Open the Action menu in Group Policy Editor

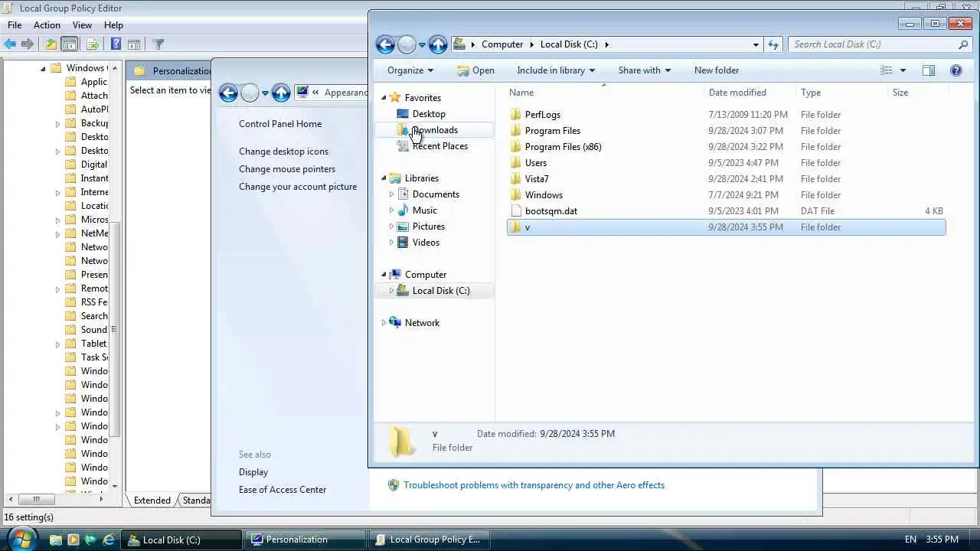[47, 25]
